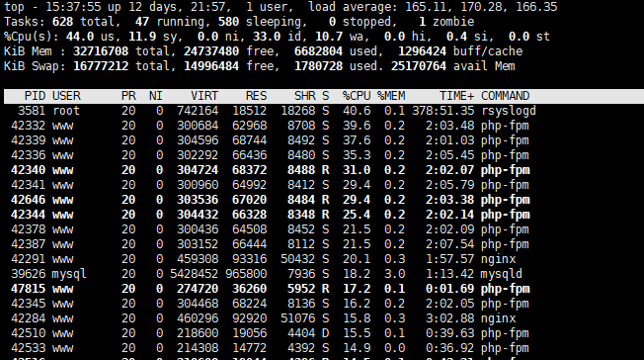This screenshot has height=360, width=644.
Task: Click the %MEM column header
Action: (x=391, y=96)
